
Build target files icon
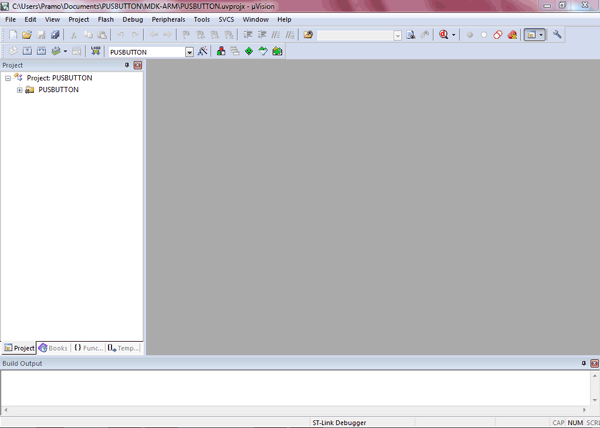27,51
